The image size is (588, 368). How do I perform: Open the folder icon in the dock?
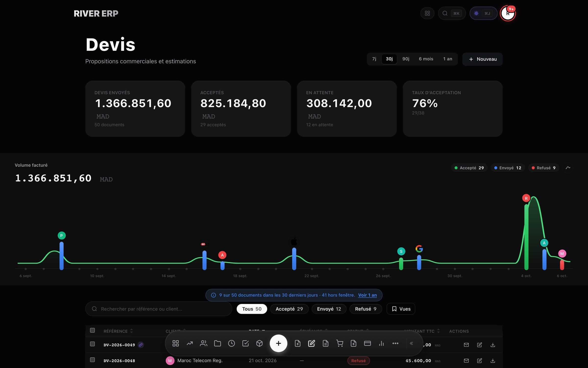coord(218,343)
